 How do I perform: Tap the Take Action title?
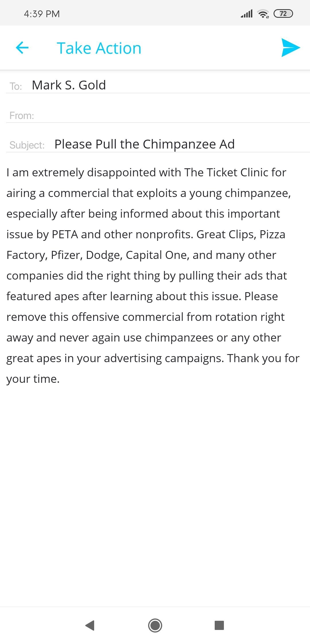(99, 48)
